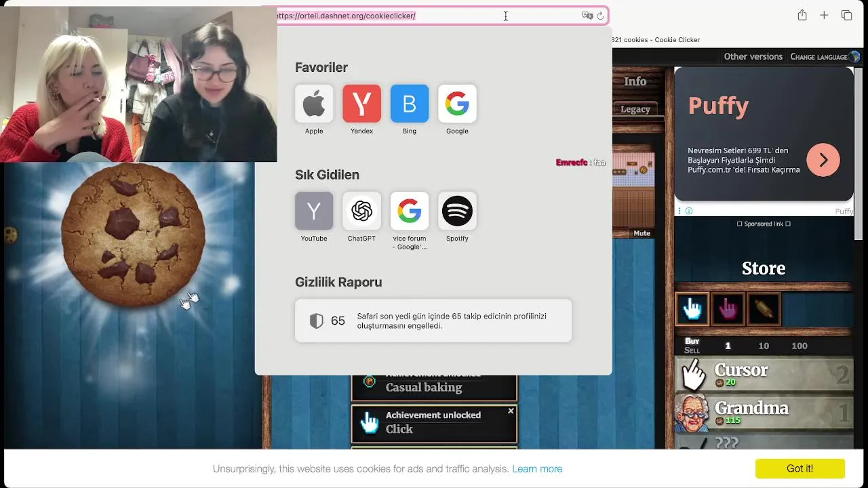Buy a Cursor building
868x488 pixels.
pos(764,374)
